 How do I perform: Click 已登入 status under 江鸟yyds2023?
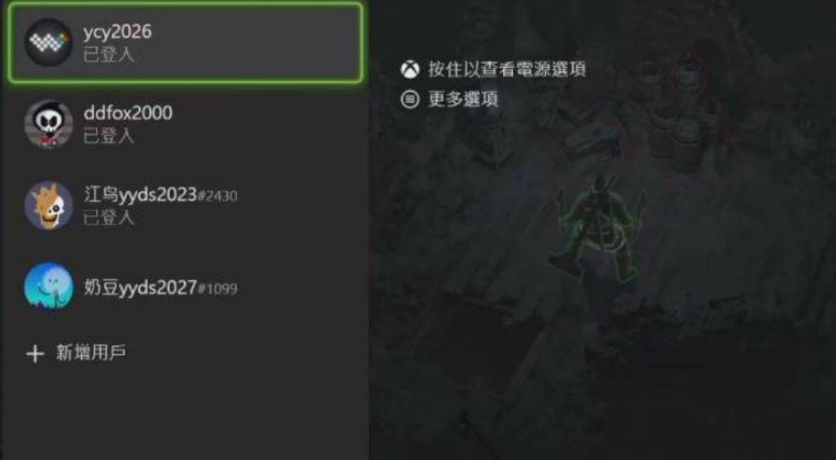pos(109,217)
